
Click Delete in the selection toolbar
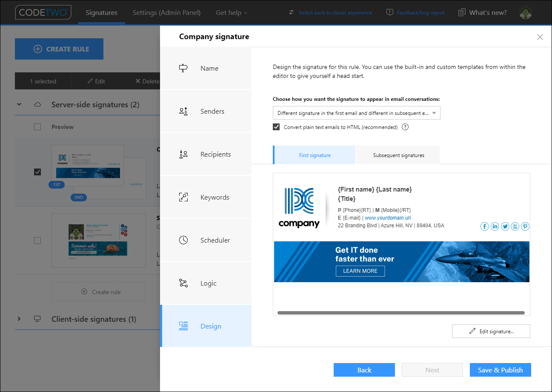click(x=147, y=81)
